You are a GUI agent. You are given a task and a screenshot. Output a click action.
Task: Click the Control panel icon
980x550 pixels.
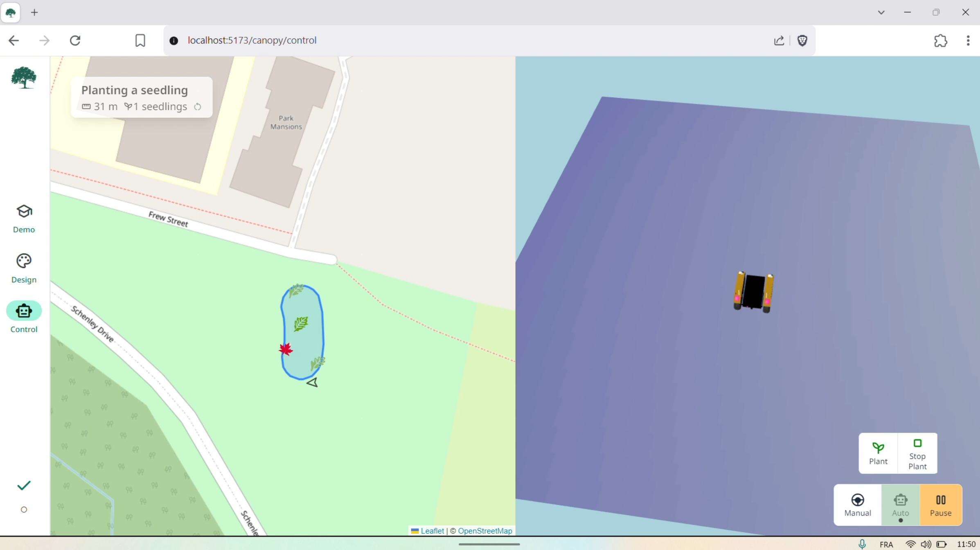point(24,311)
